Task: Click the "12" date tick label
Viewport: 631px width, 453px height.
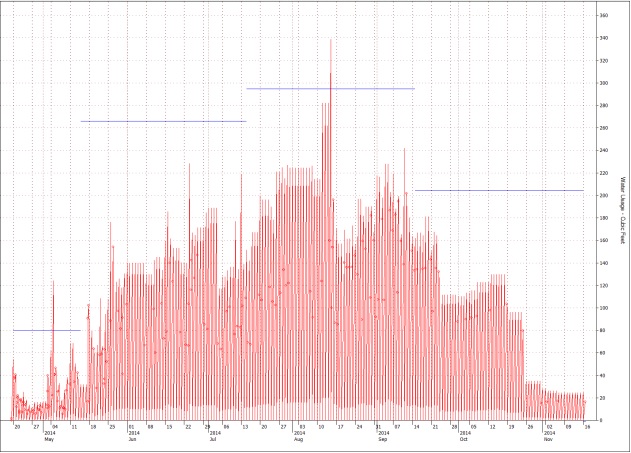Action: [492, 427]
